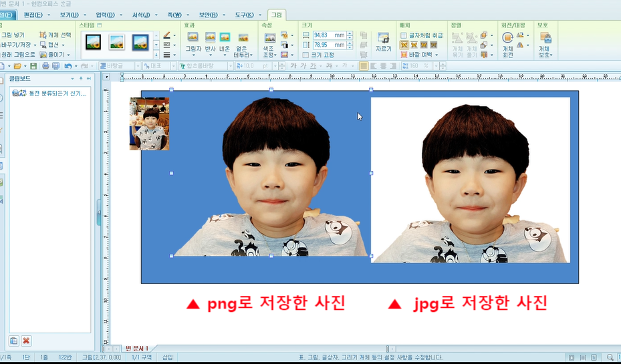Screen dimensions: 621x364
Task: Click the clipboard paste icon at bottom
Action: click(x=14, y=341)
